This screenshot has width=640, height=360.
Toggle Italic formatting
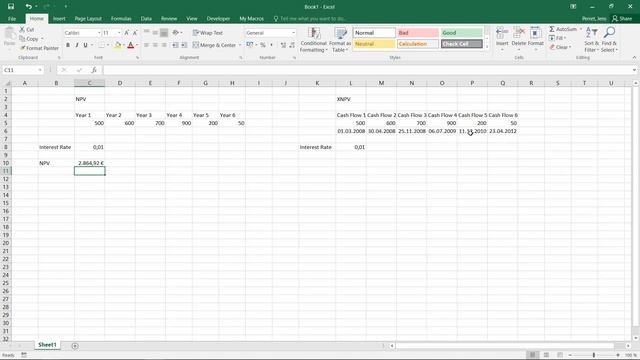tap(76, 45)
